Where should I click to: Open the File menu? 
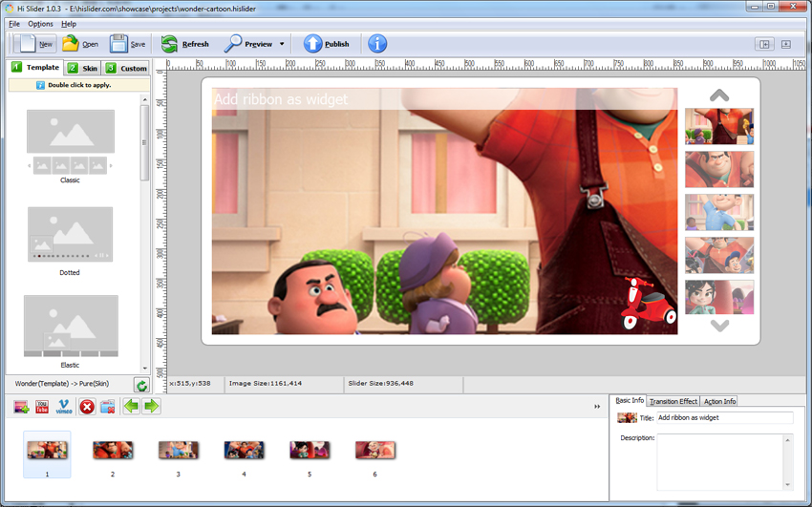(14, 24)
